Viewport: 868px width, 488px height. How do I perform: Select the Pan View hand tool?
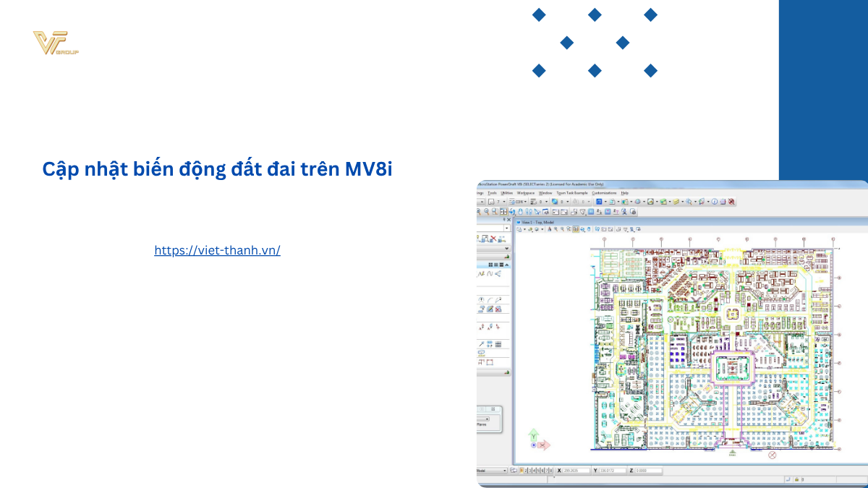519,212
